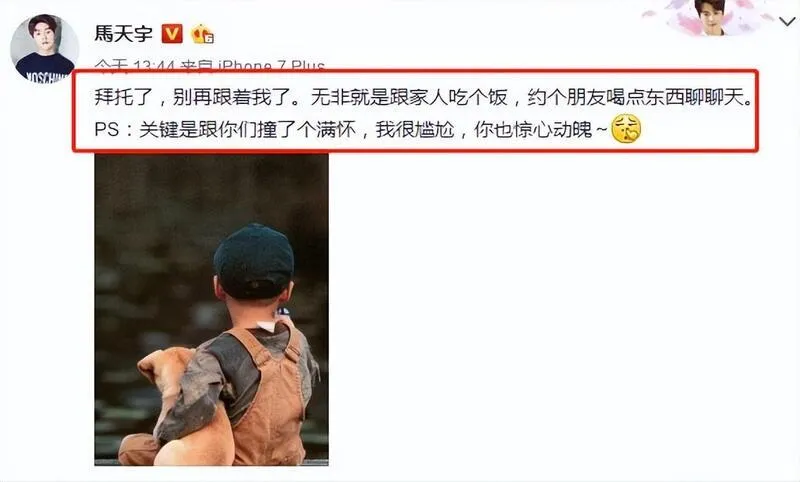Click the second post line starting with PS
Screen dimensions: 800x482
pyautogui.click(x=367, y=130)
